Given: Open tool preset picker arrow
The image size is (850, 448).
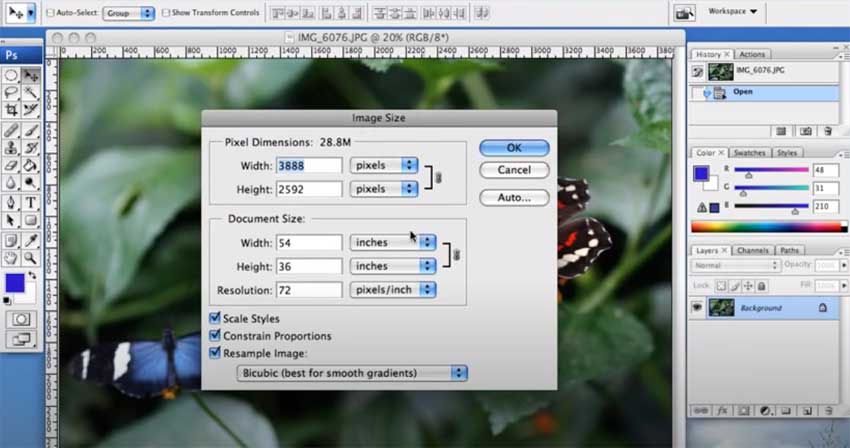Looking at the screenshot, I should pos(31,13).
